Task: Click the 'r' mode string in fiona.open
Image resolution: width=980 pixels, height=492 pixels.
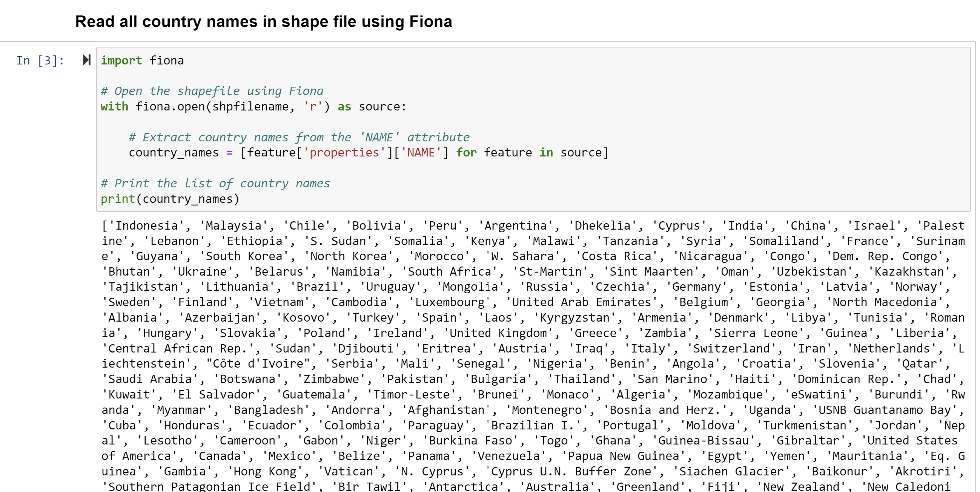Action: coord(313,106)
